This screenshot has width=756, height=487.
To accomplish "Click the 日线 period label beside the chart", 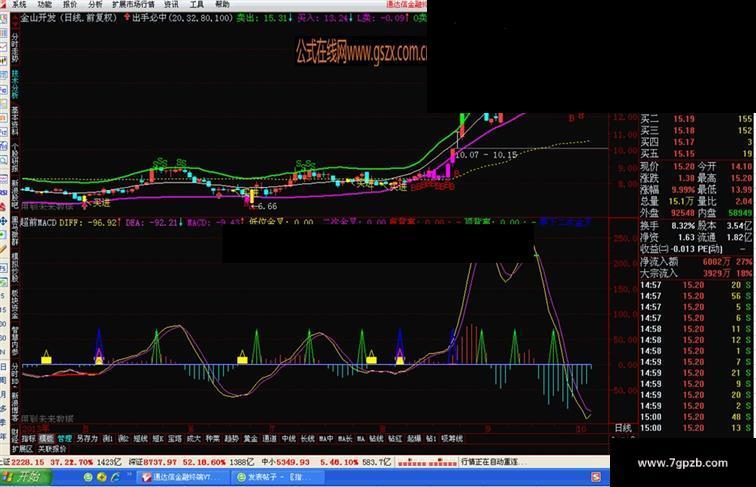I will [623, 428].
